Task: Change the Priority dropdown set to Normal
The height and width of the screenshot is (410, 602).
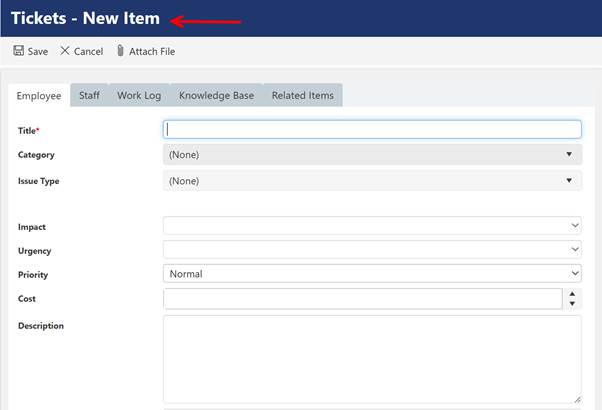Action: [x=371, y=273]
